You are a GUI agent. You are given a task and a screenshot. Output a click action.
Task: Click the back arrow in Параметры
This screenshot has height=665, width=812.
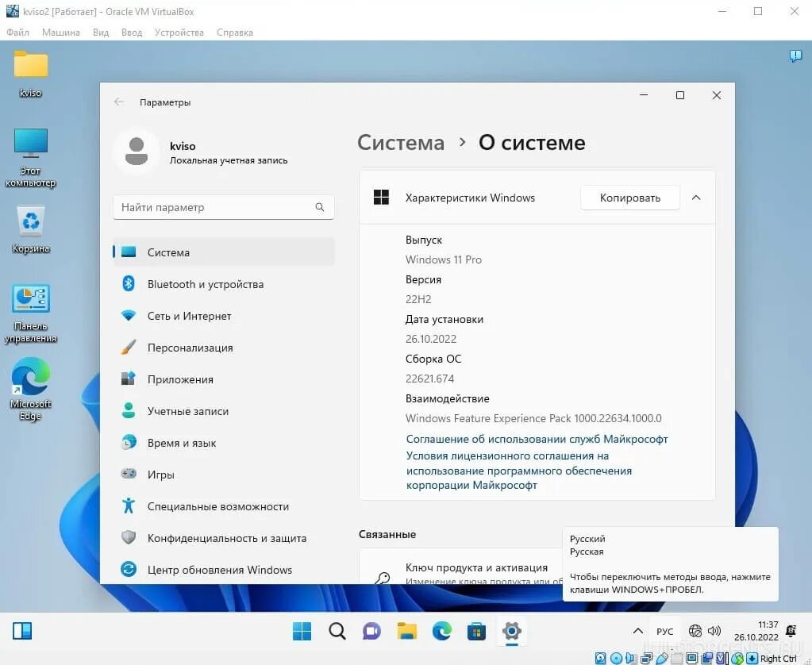pos(119,102)
